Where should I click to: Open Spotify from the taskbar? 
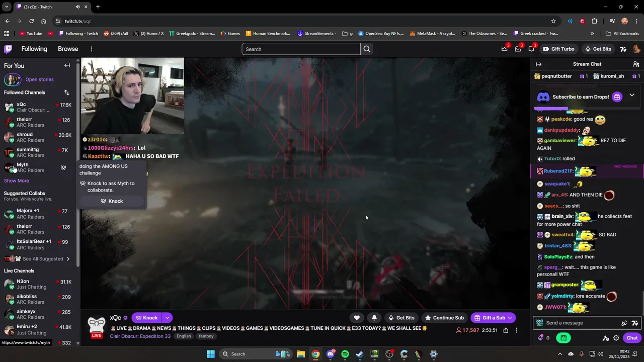click(x=345, y=354)
